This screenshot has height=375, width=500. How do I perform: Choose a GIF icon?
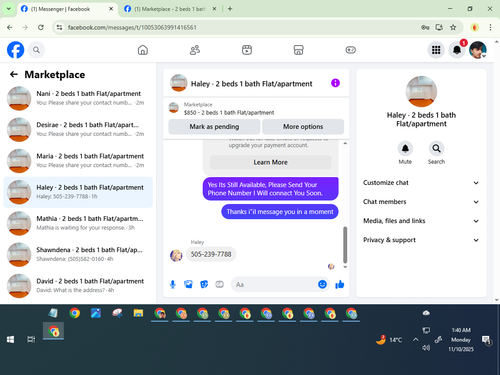[219, 284]
